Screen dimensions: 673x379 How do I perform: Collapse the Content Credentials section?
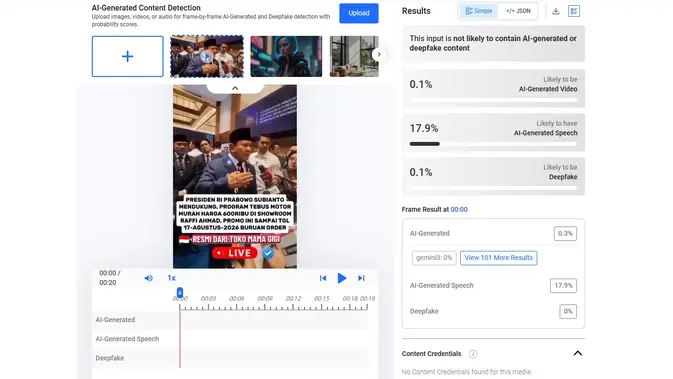click(x=578, y=353)
